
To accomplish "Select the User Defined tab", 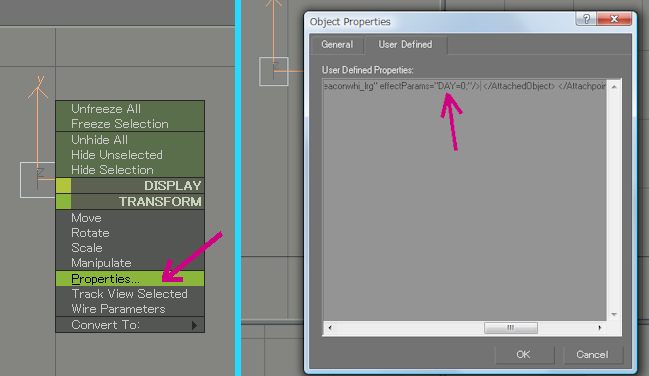I will point(405,44).
